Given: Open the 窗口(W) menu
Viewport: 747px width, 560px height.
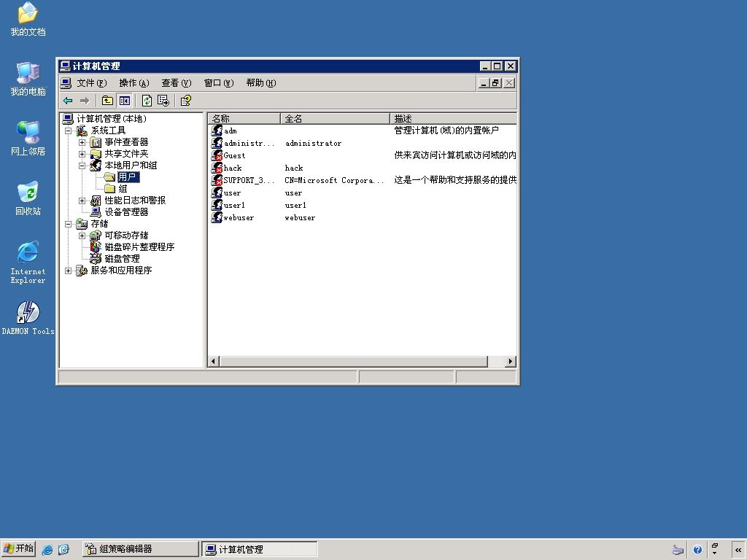Looking at the screenshot, I should 219,83.
